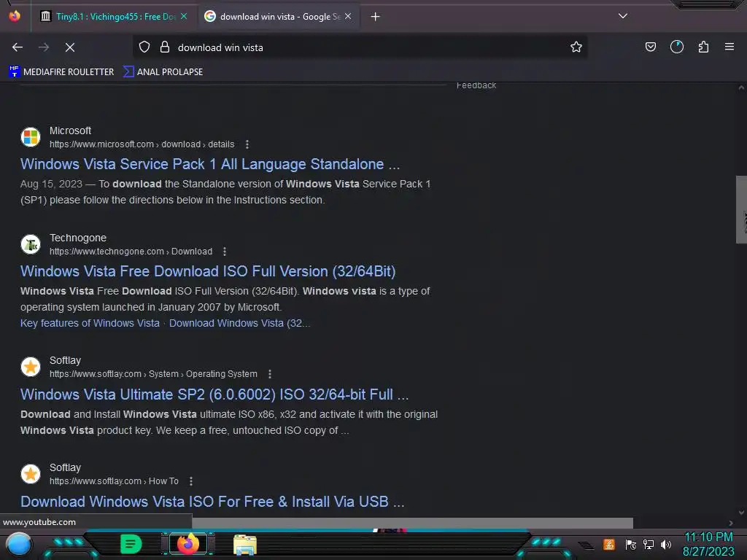Open Windows Vista Free Download ISO result
Viewport: 747px width, 560px height.
[x=208, y=271]
